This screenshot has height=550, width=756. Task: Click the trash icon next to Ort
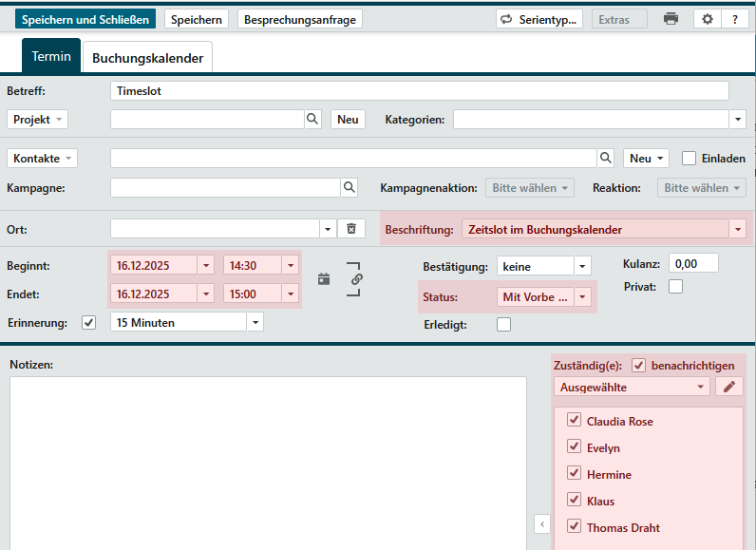pyautogui.click(x=350, y=229)
